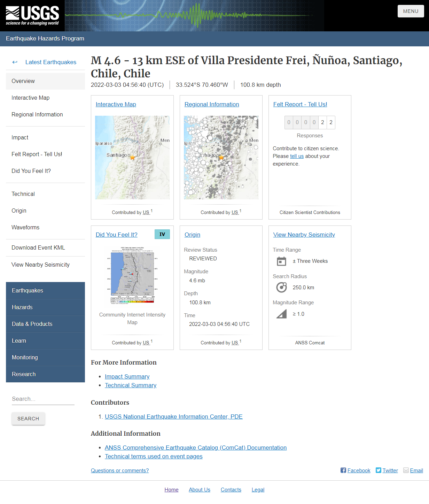Open Technical terms used on event pages
The height and width of the screenshot is (504, 429).
click(154, 456)
